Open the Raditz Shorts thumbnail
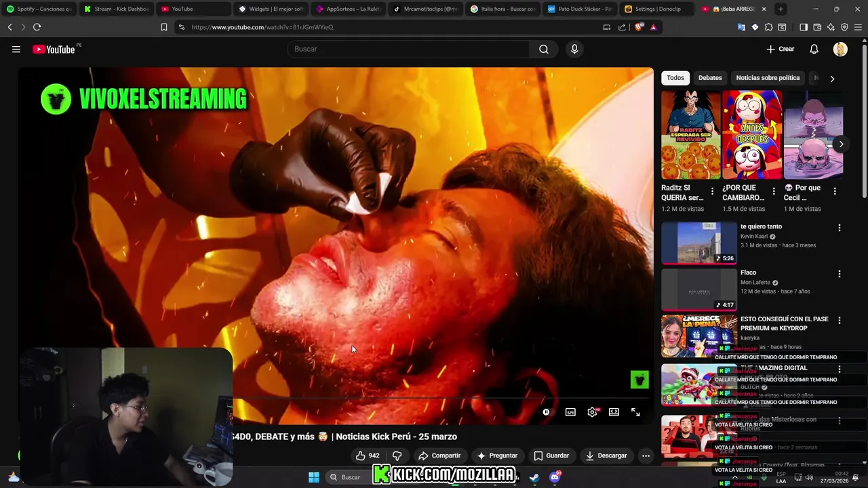The height and width of the screenshot is (488, 868). (x=691, y=134)
